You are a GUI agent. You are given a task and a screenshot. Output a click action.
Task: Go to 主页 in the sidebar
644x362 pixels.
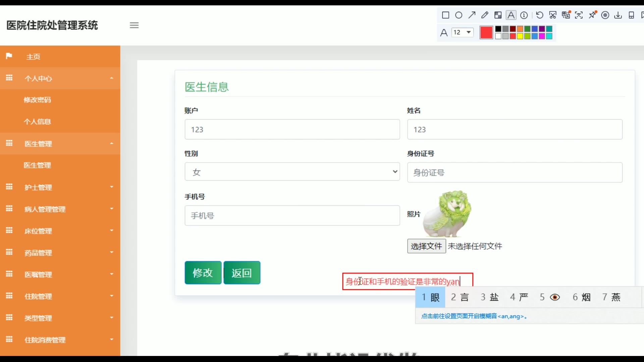coord(33,57)
